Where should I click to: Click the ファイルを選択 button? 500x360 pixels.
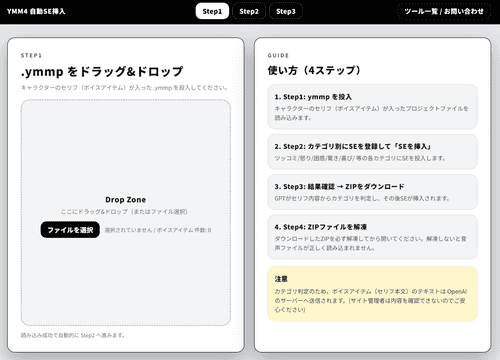click(70, 230)
